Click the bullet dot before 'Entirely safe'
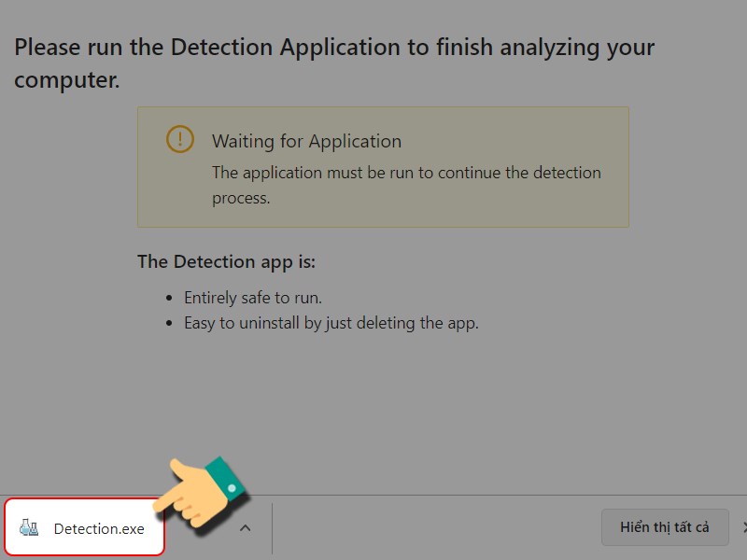 click(169, 299)
